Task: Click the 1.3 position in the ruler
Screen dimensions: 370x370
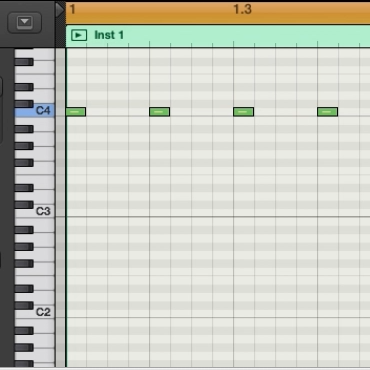Action: (242, 9)
